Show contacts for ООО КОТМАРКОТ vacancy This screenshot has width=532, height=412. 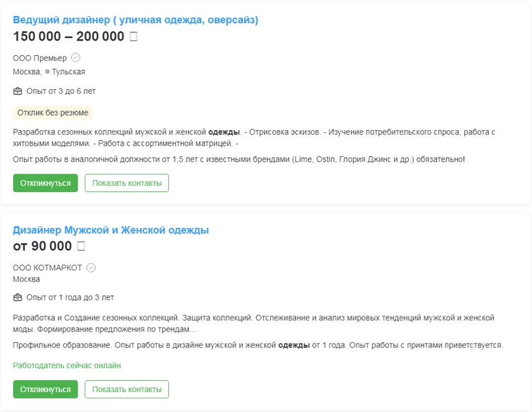click(x=126, y=389)
